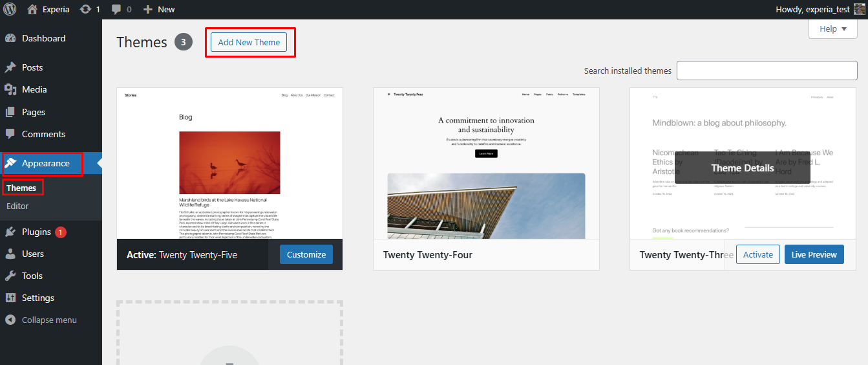Open the Pages menu item
Screen dimensions: 868x365
(x=34, y=112)
